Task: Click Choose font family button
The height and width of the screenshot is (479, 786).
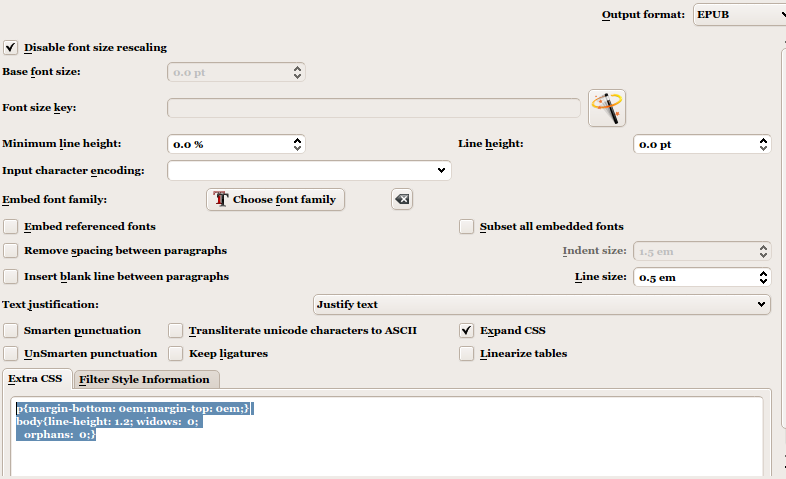Action: (x=275, y=199)
